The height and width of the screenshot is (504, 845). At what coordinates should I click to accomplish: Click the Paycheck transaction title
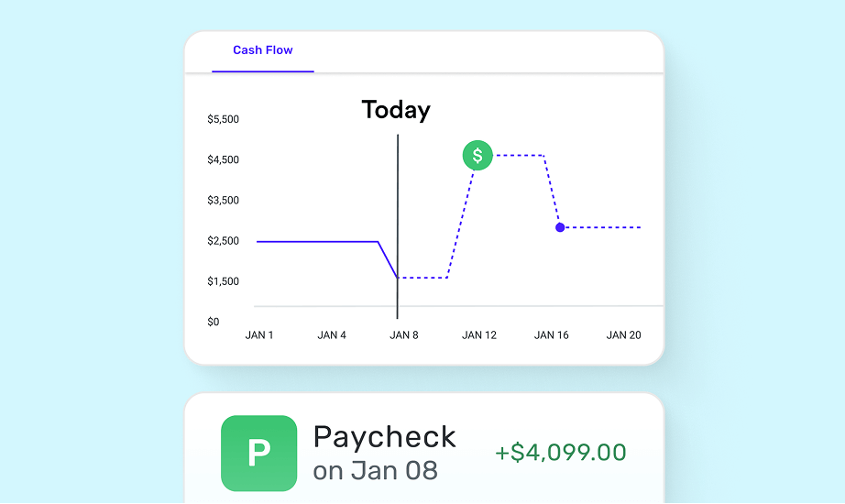[384, 437]
